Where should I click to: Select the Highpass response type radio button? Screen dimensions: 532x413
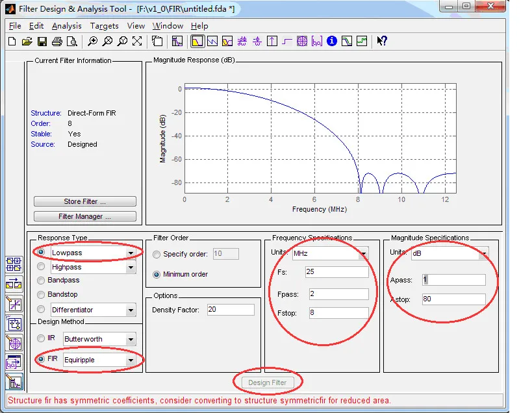(x=41, y=266)
